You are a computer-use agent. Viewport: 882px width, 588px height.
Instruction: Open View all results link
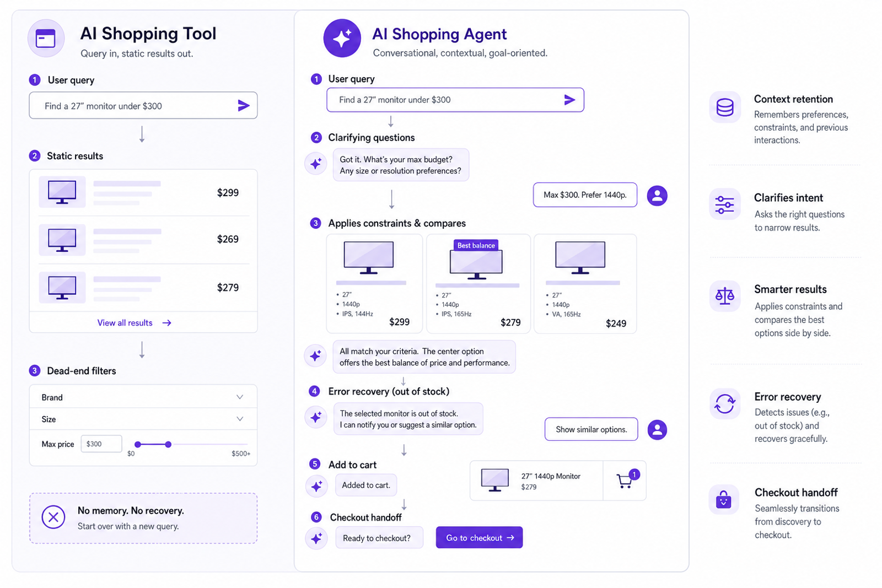point(134,323)
